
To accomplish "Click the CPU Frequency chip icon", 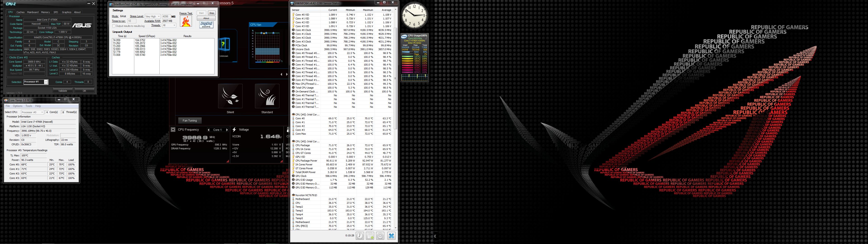I will pos(173,129).
